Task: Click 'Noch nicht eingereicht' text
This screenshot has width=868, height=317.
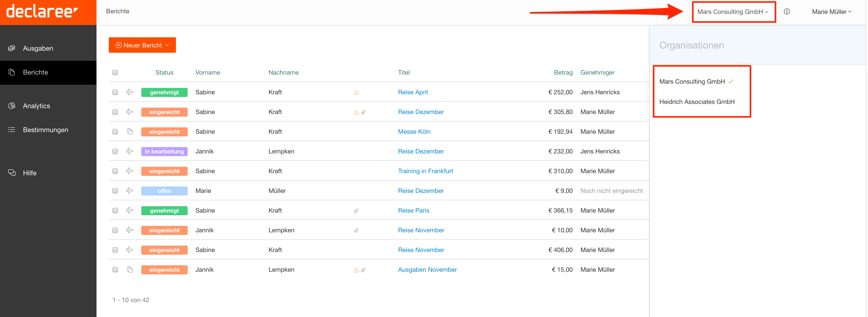Action: [x=611, y=191]
